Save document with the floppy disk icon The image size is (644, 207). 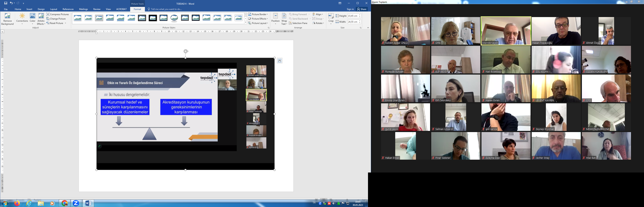click(6, 3)
